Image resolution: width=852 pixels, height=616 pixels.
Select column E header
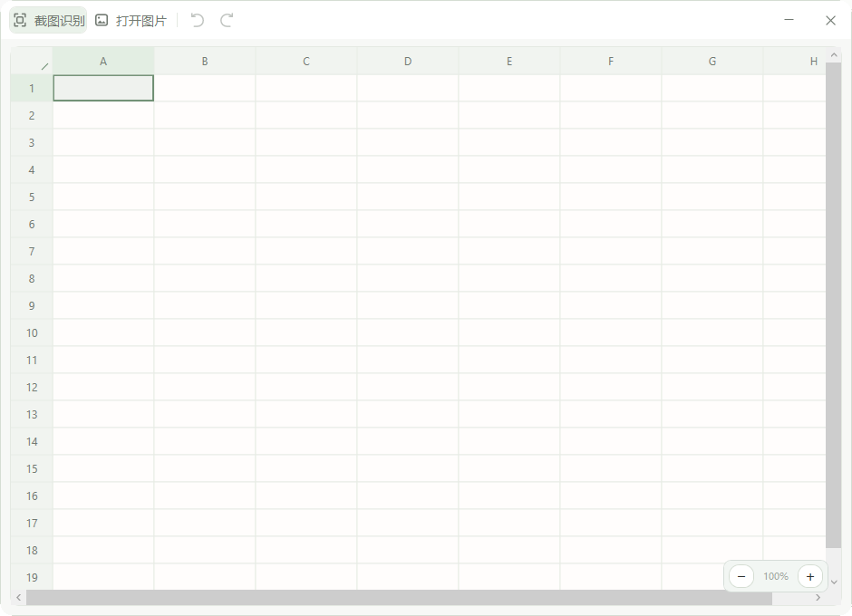509,61
